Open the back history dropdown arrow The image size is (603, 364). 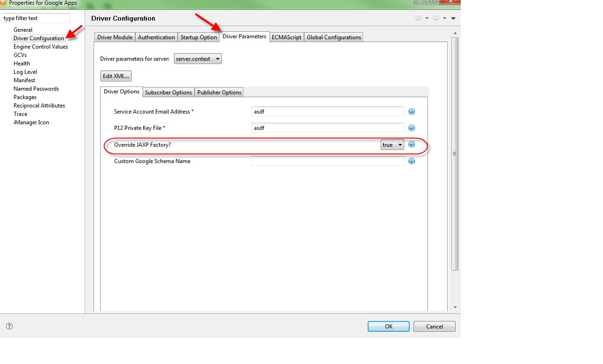click(427, 18)
